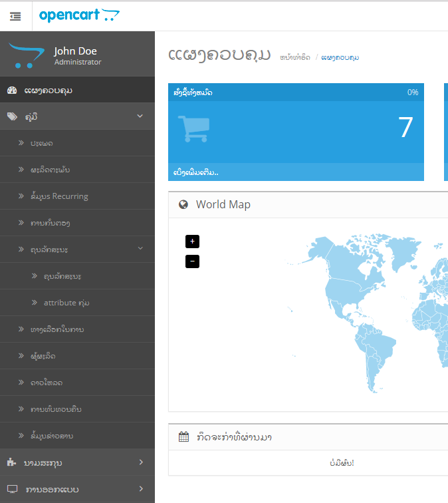Click the cart avatar image beside John Doe
Screen dimensions: 448x503
[27, 55]
